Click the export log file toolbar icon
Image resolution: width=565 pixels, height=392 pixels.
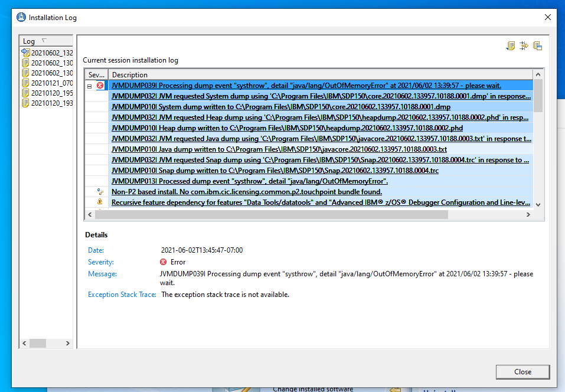[511, 46]
